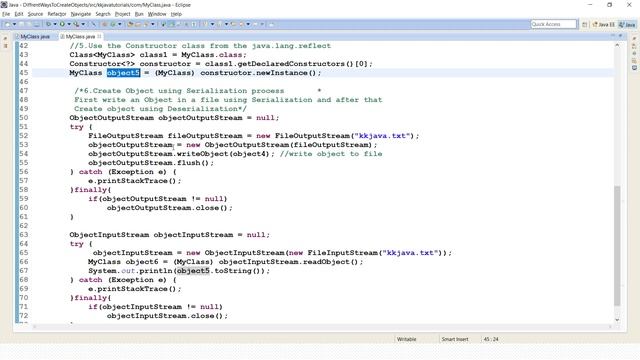Minimize the editor area icon
Image resolution: width=640 pixels, height=360 pixels.
612,36
